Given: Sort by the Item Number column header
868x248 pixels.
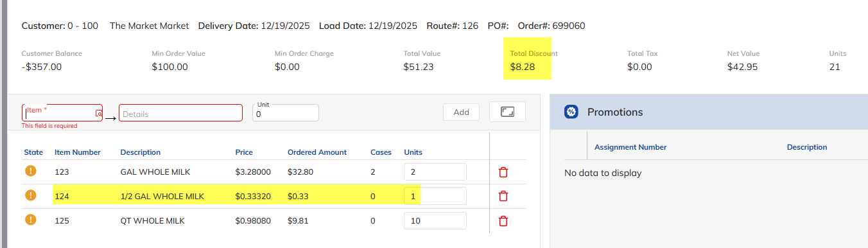Looking at the screenshot, I should coord(78,152).
